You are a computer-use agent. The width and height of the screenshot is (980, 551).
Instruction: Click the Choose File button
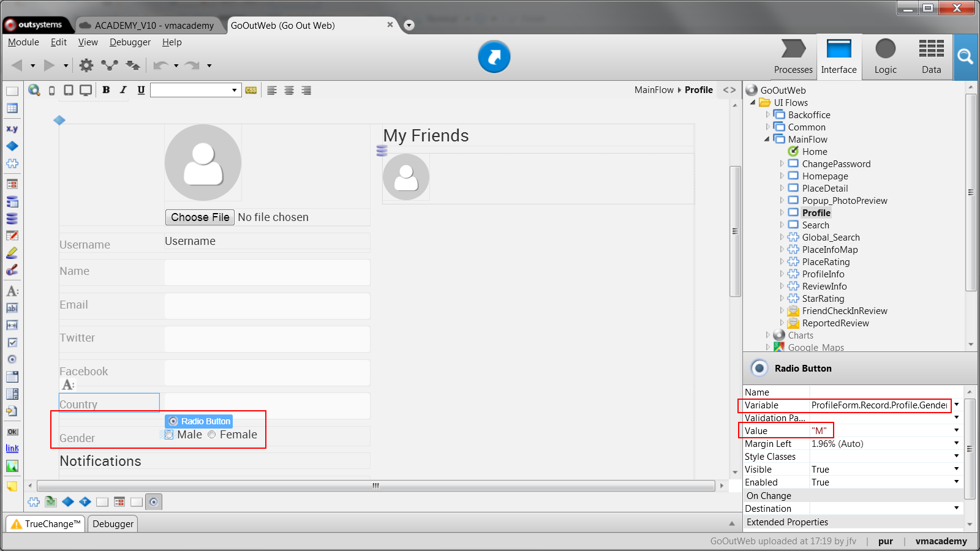(199, 217)
